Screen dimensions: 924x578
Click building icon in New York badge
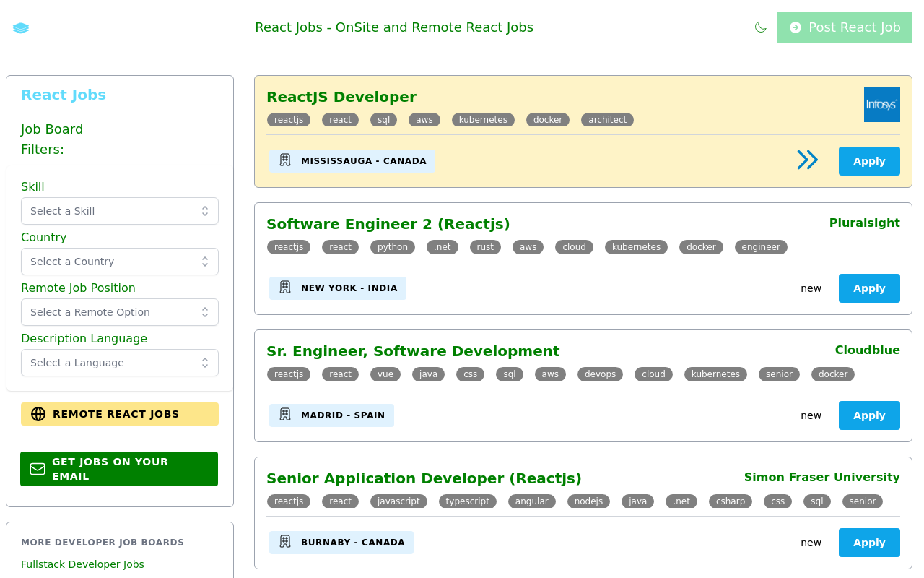285,288
